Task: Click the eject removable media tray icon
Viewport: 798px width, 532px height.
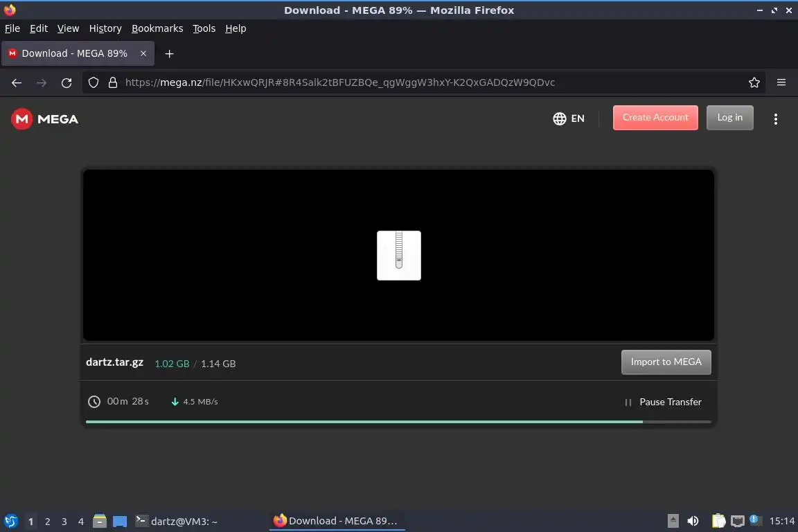Action: click(x=673, y=521)
